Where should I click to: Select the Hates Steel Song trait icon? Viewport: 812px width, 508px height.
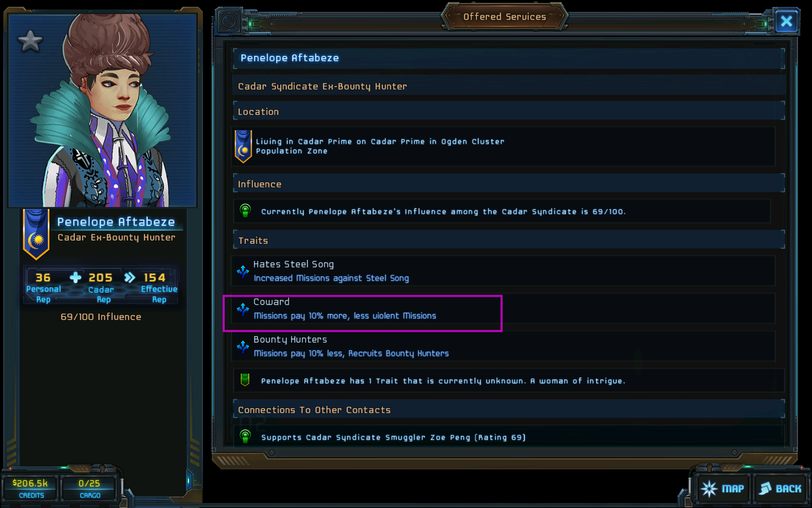click(243, 271)
